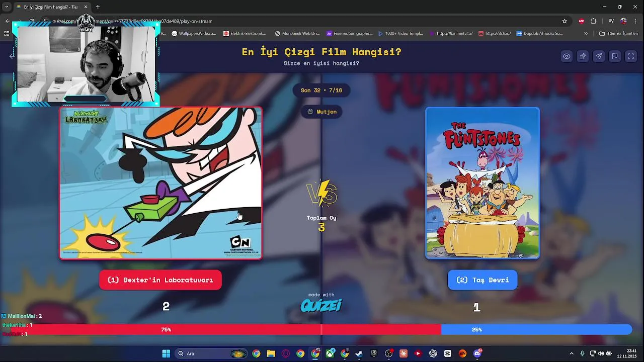The image size is (644, 362).
Task: Open Epic Games launcher from taskbar
Action: coord(374,353)
